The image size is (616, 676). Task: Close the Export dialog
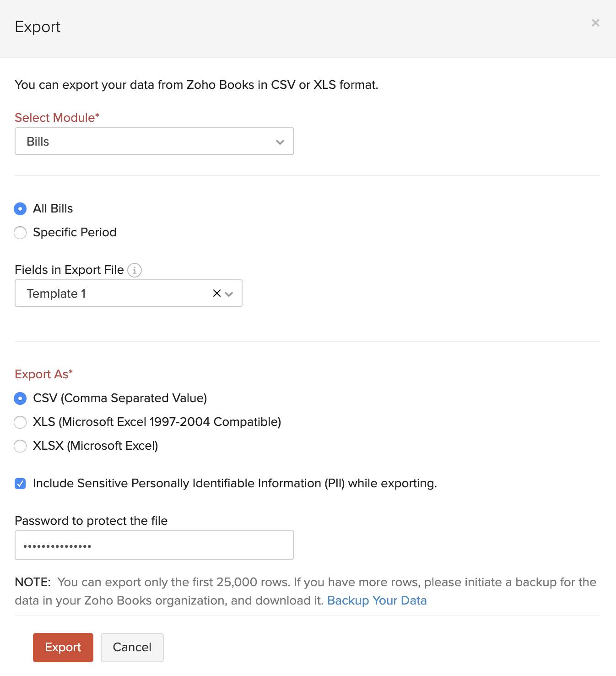point(595,22)
